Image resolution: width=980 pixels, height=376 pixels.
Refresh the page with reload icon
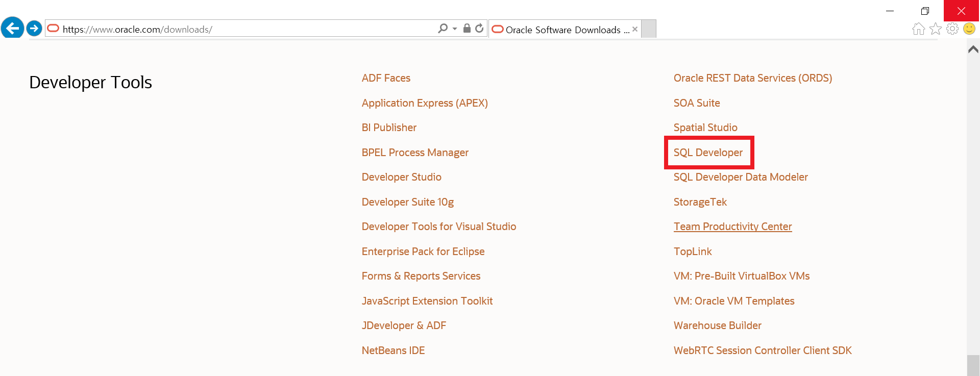coord(479,29)
